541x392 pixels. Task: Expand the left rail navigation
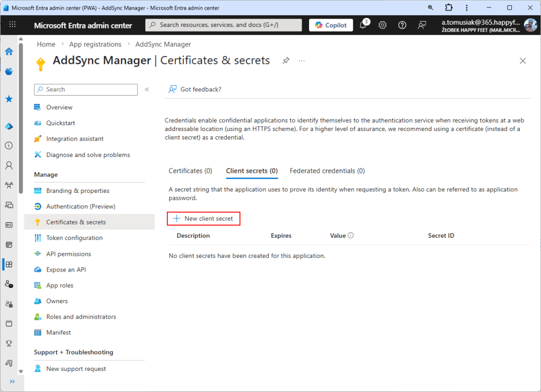click(12, 381)
